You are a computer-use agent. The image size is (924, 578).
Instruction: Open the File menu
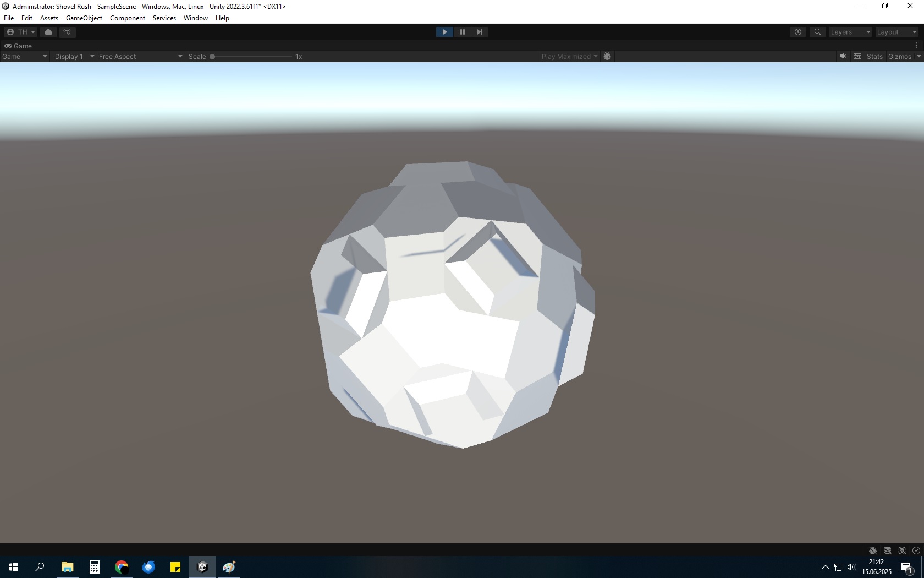pyautogui.click(x=9, y=18)
